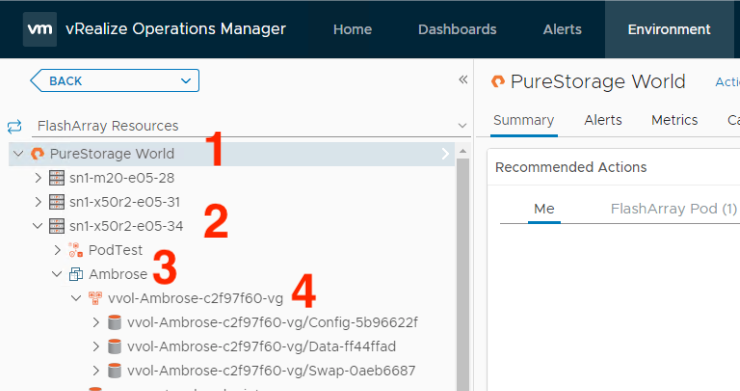Click the PureStorage logo in the page header
The height and width of the screenshot is (391, 740).
[x=498, y=82]
